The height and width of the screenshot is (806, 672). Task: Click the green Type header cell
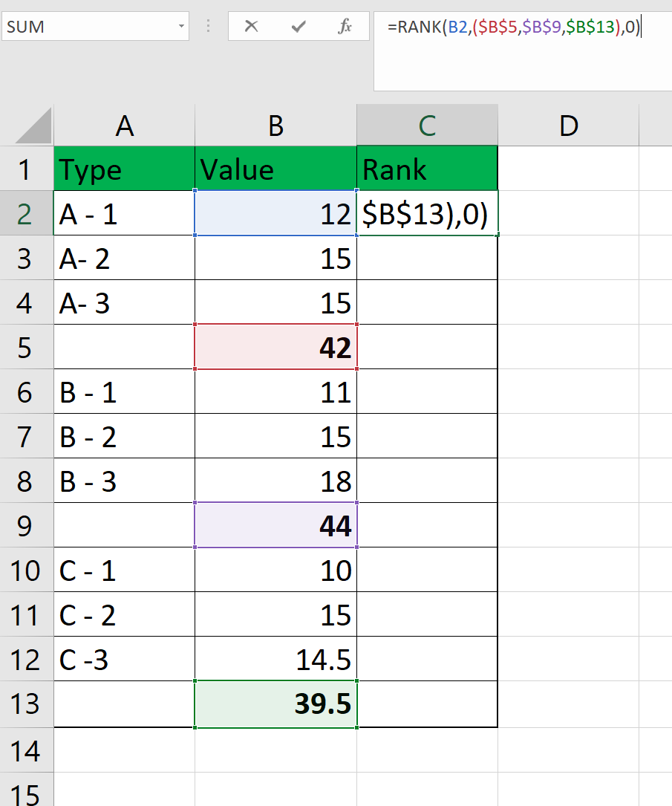[x=124, y=169]
